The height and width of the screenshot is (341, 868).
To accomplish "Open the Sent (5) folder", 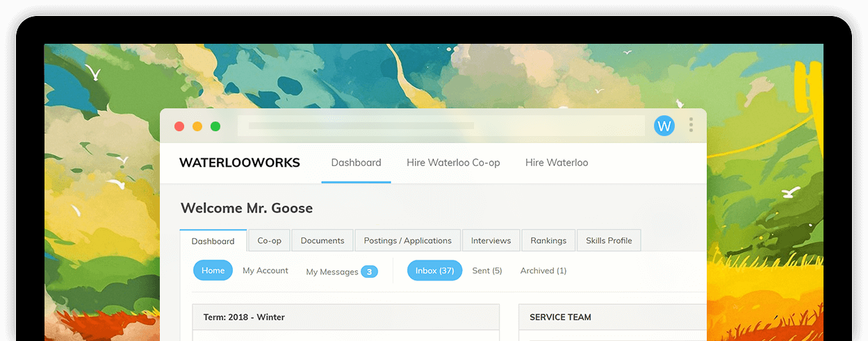I will pyautogui.click(x=487, y=270).
